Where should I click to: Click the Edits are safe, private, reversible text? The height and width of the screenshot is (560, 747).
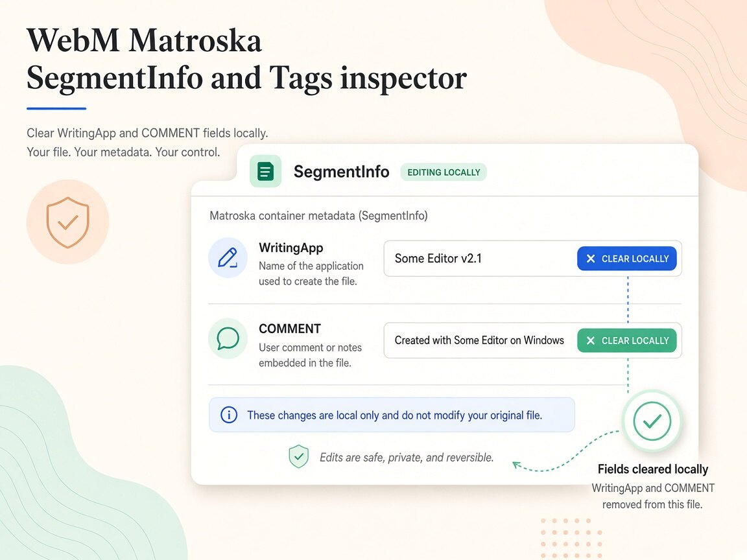[x=407, y=457]
